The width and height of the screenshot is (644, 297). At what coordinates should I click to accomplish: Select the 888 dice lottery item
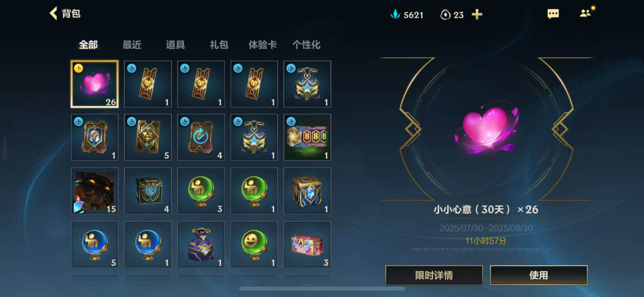coord(307,137)
